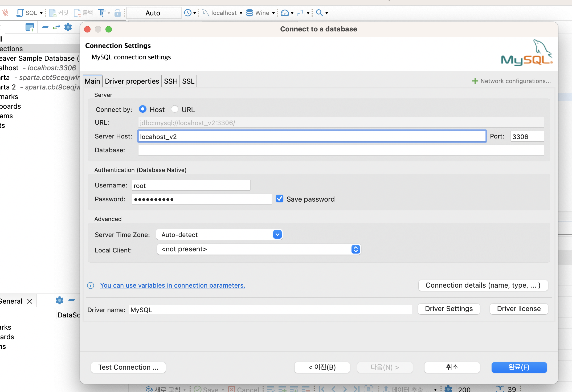The image size is (572, 392).
Task: Switch to the SSH tab
Action: coord(171,81)
